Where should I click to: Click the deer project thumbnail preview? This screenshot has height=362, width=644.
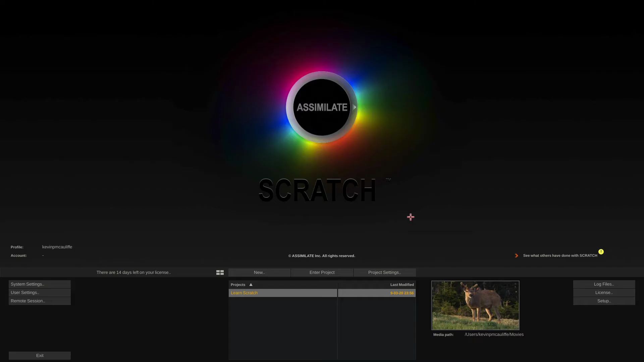coord(476,305)
